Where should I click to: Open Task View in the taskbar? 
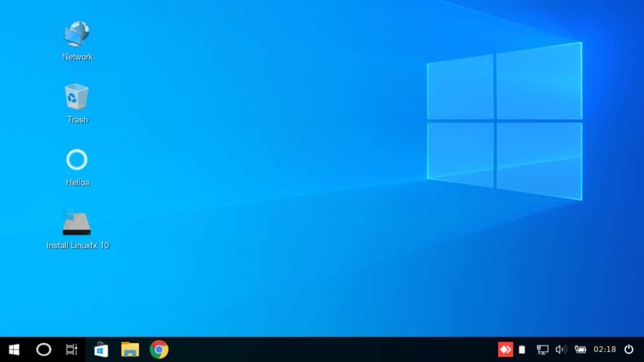(71, 350)
